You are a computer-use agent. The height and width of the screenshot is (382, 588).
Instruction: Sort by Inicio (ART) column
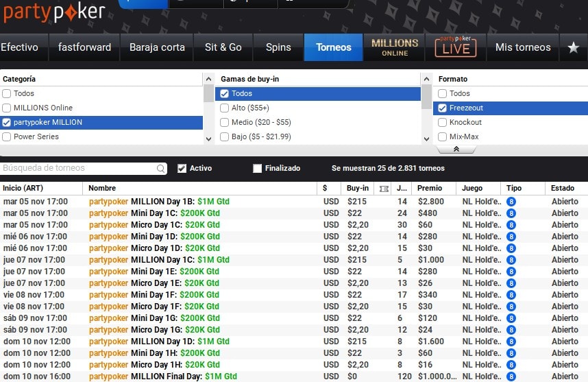pos(41,189)
